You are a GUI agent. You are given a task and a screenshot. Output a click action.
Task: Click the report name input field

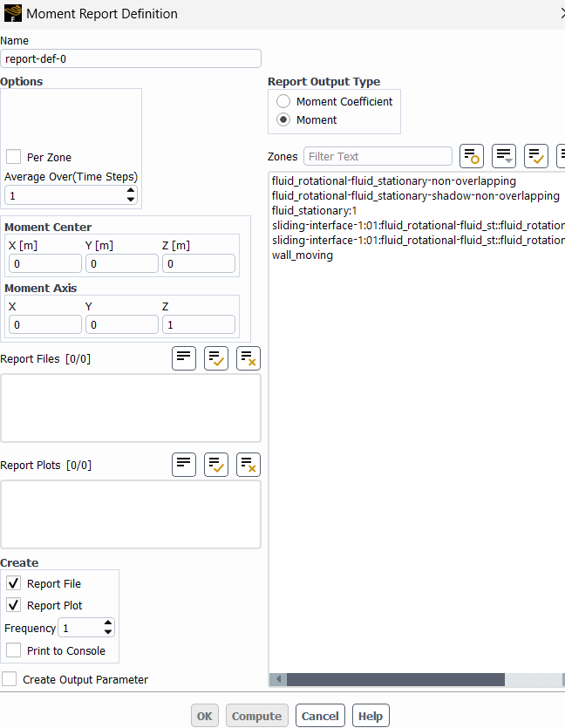(131, 59)
